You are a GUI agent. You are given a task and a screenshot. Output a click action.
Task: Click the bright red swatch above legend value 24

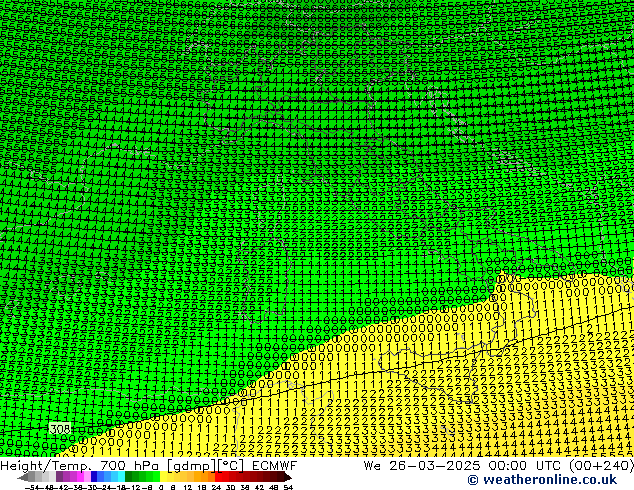click(x=218, y=477)
